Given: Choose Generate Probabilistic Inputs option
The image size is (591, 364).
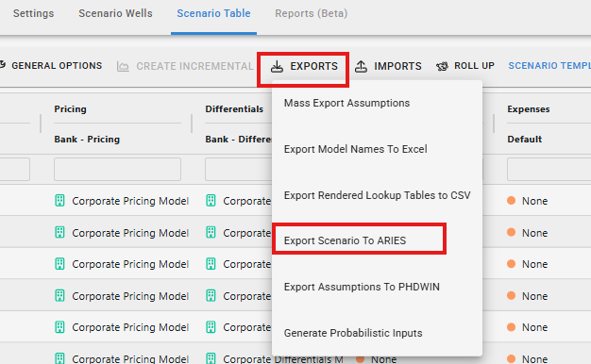Looking at the screenshot, I should point(353,333).
